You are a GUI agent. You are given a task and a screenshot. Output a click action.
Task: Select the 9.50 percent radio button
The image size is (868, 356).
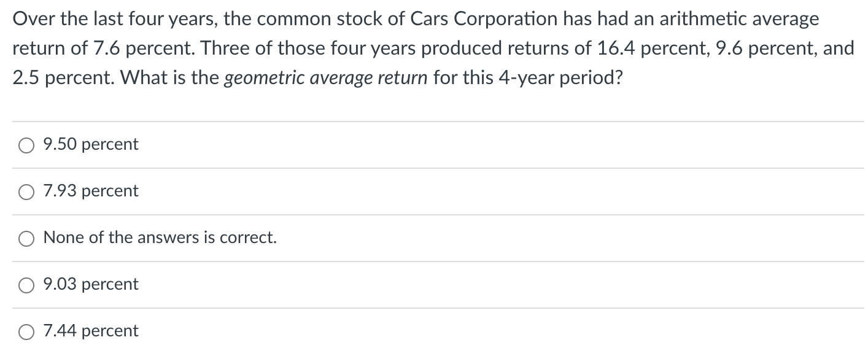(26, 145)
